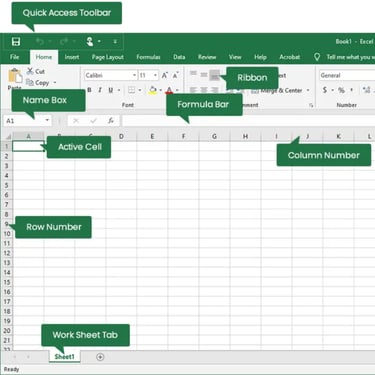Screen dimensions: 375x375
Task: Click the Merge & Center button
Action: [276, 90]
